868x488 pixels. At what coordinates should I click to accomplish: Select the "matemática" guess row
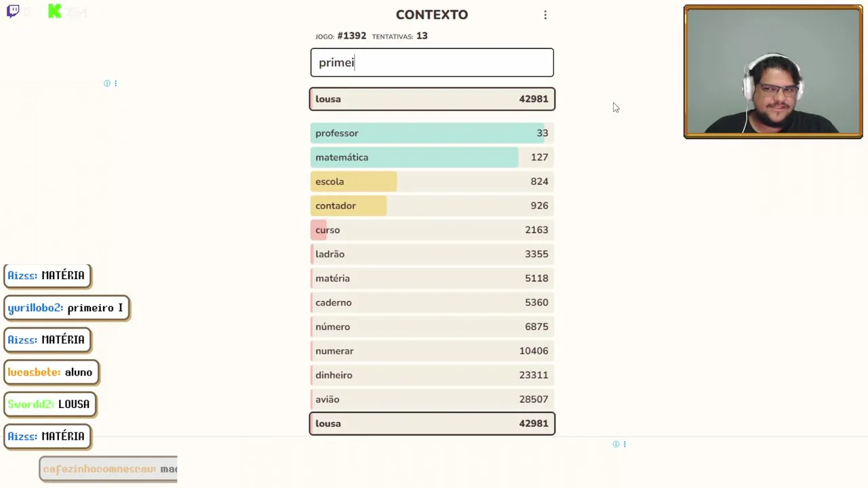point(432,157)
